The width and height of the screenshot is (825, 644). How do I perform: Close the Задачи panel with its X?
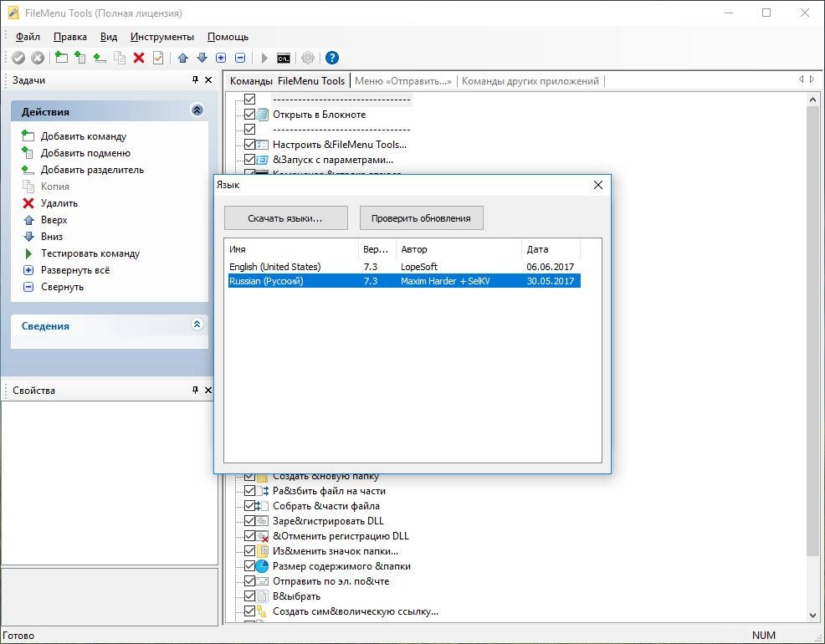[208, 80]
